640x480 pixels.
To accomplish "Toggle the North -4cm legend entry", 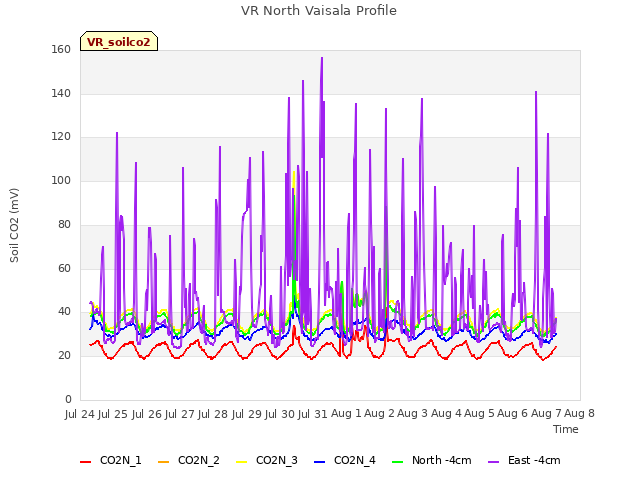I will click(x=431, y=460).
